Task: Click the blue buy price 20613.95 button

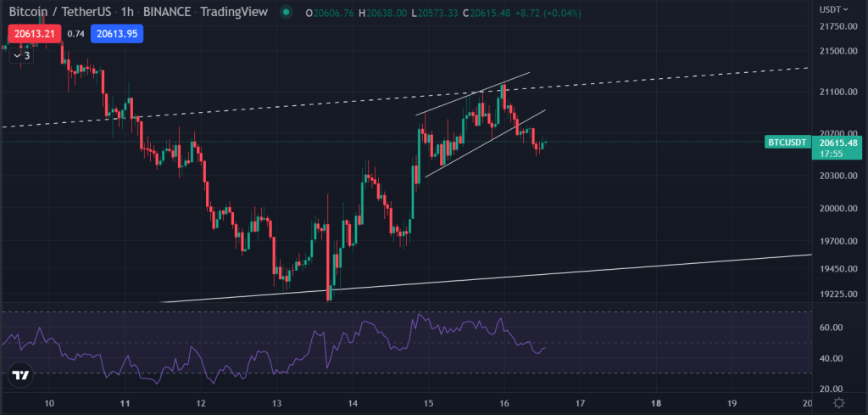Action: 116,34
